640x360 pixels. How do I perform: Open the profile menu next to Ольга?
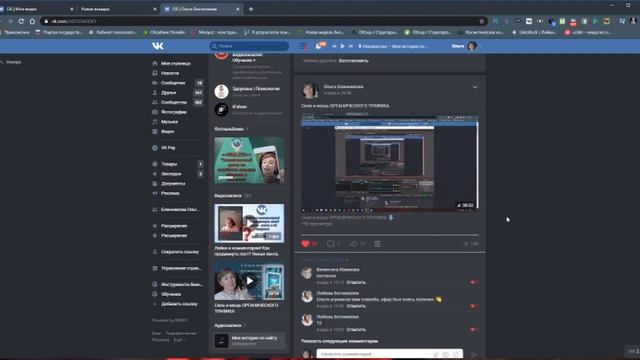(x=467, y=46)
